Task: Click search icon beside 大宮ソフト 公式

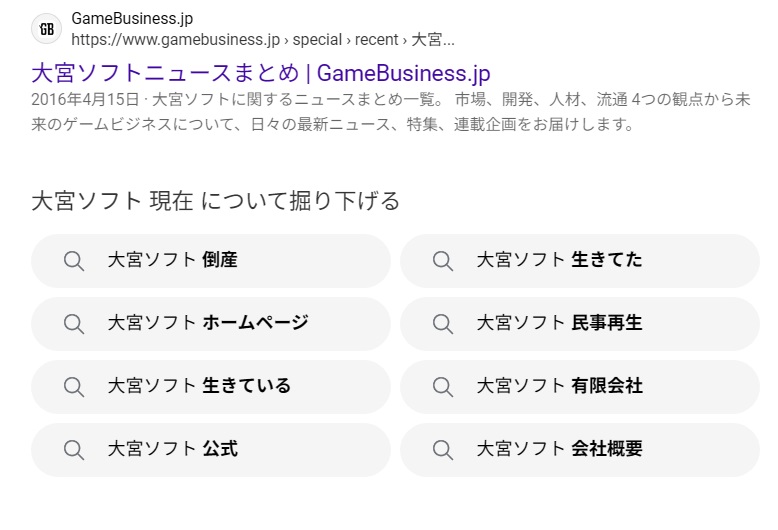Action: pos(74,449)
